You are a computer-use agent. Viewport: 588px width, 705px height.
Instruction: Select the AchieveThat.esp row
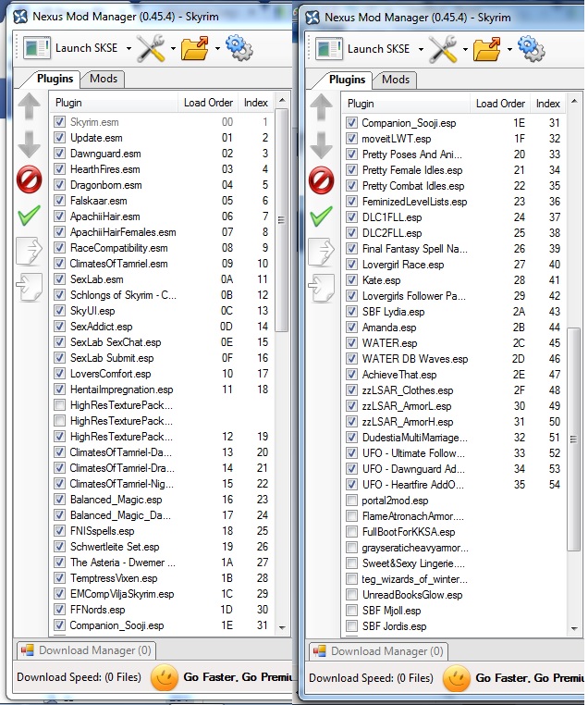tap(454, 375)
